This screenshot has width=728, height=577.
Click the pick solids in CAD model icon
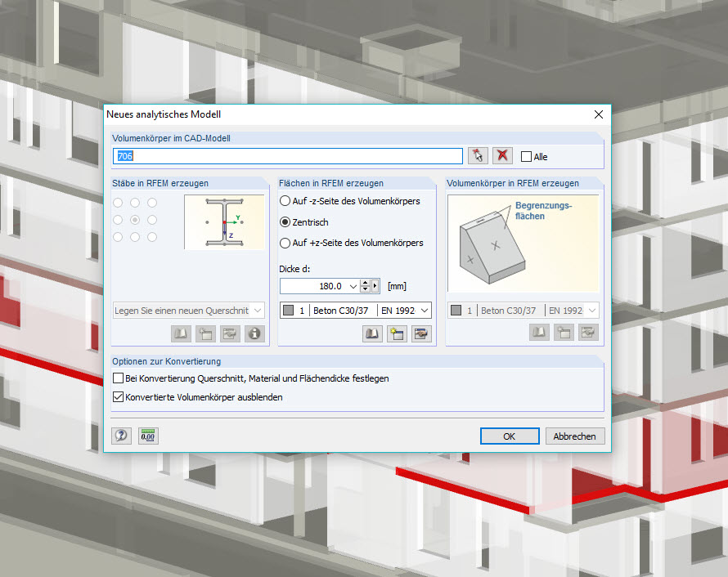coord(478,155)
